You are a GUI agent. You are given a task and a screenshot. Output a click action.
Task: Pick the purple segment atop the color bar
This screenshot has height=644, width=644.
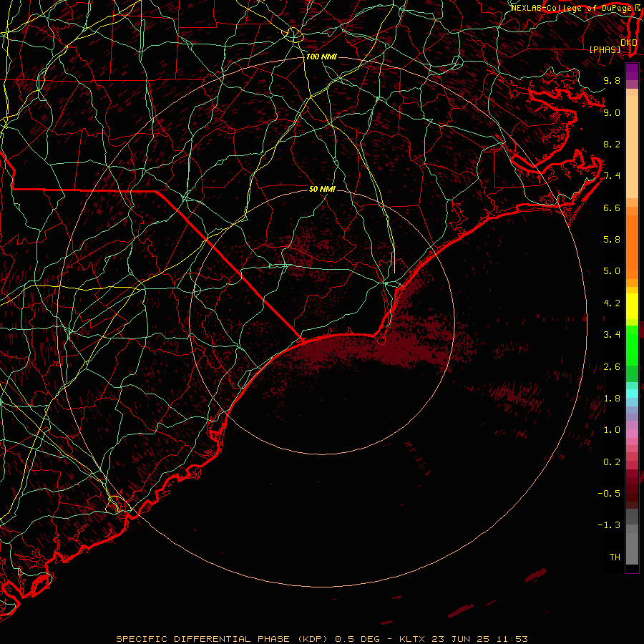[x=632, y=72]
